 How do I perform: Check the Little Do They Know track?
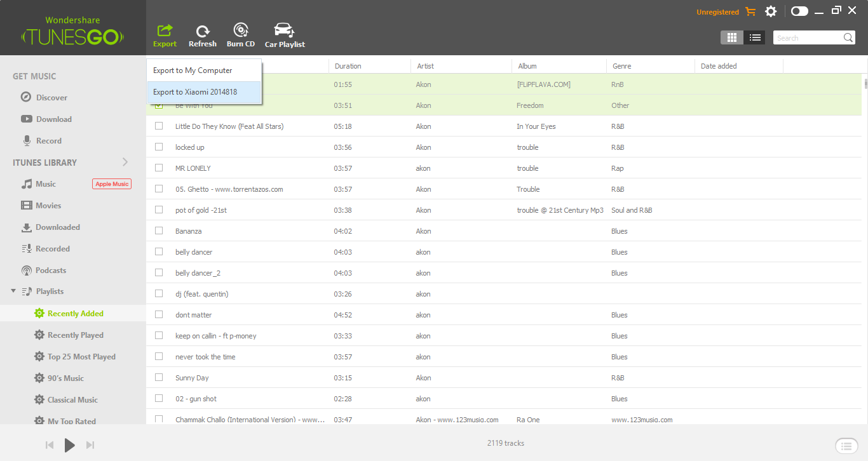[x=159, y=126]
